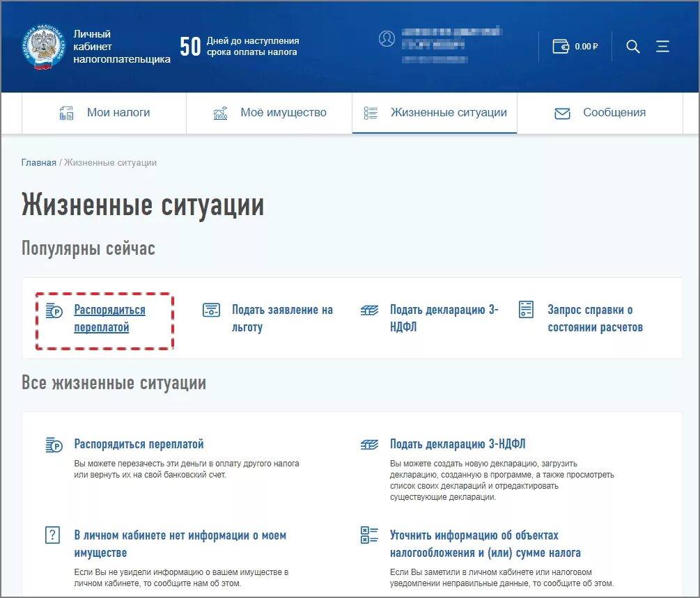Click the building icon on Моё имущество tab

point(221,111)
